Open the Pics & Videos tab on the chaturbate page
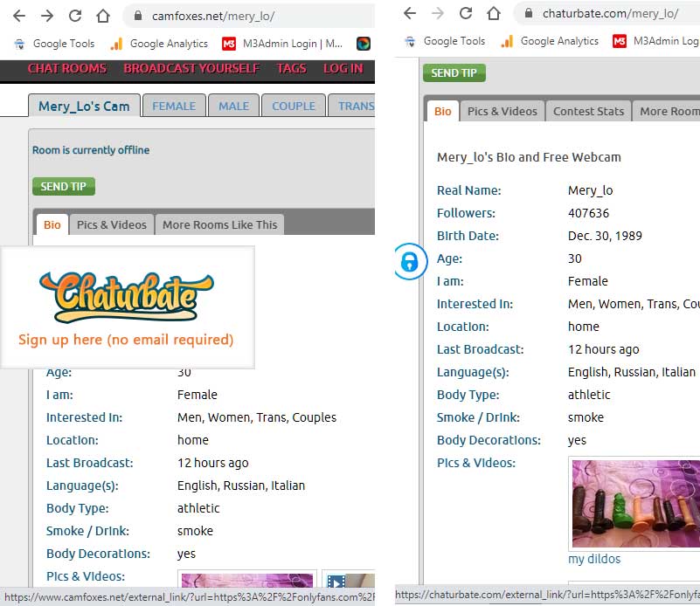The image size is (700, 606). tap(502, 112)
